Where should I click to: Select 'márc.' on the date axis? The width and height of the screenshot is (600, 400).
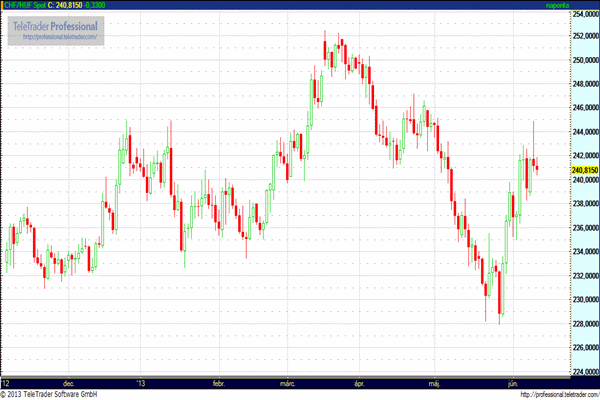[x=288, y=382]
